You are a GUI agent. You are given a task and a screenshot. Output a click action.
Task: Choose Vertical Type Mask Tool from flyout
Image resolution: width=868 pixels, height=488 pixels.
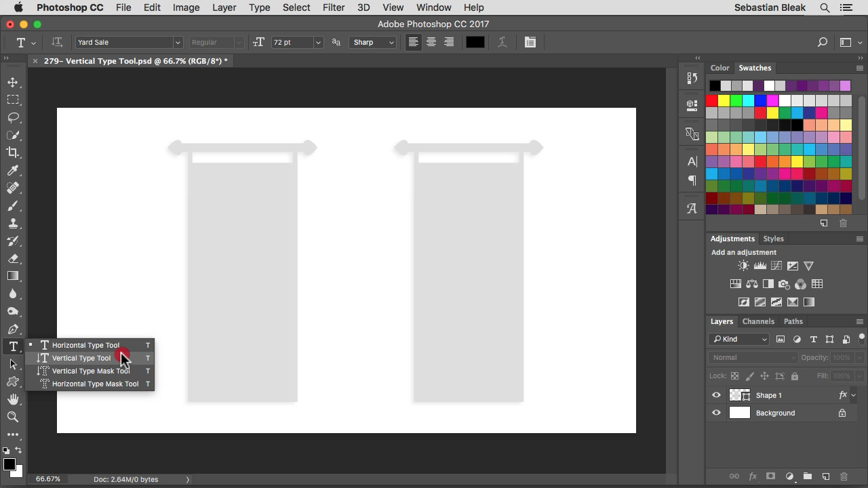click(x=90, y=371)
